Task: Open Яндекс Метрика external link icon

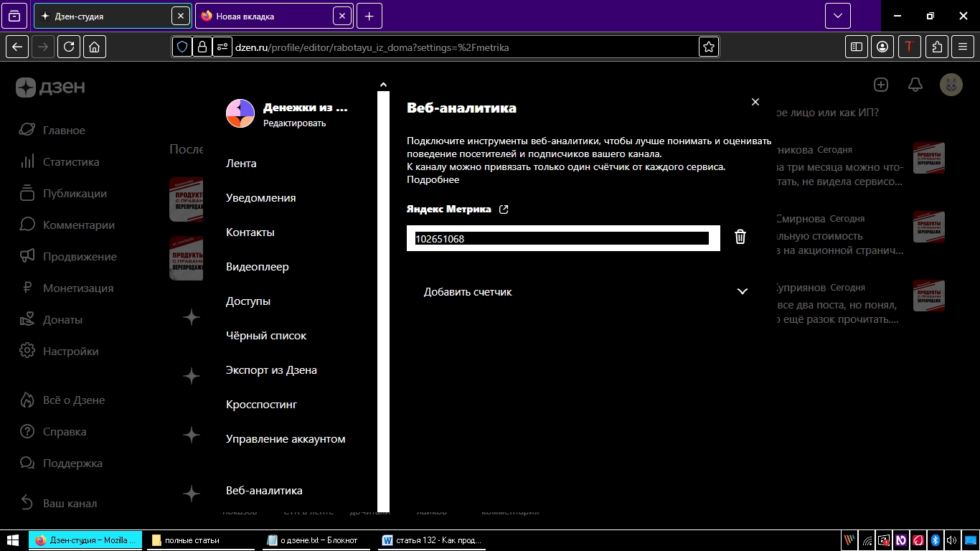Action: pos(504,209)
